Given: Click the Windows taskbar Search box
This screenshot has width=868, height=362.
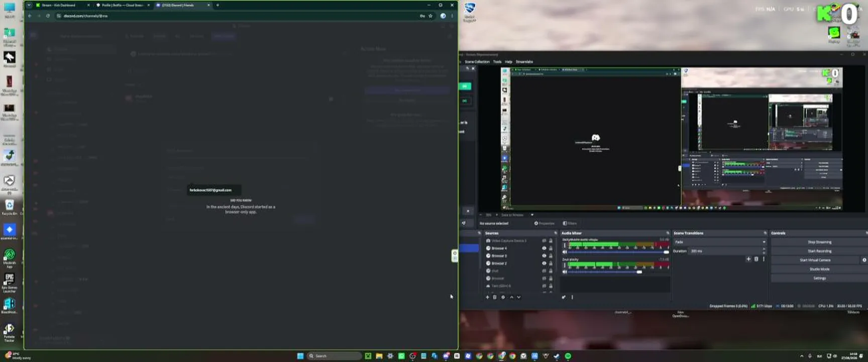Looking at the screenshot, I should click(x=334, y=356).
